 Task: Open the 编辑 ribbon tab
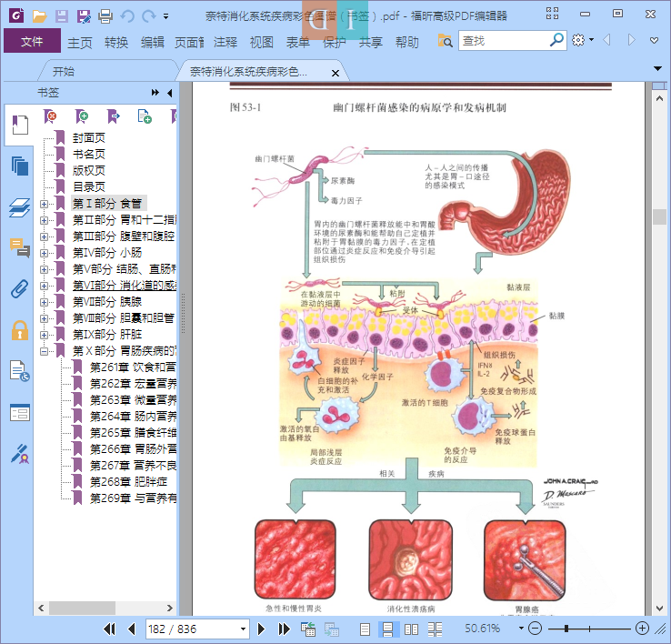click(x=153, y=42)
